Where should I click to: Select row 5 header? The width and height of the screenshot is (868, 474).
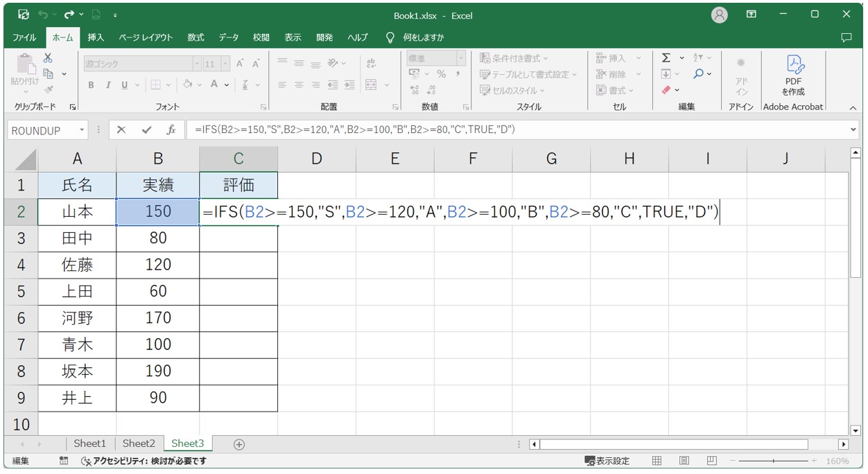(21, 291)
